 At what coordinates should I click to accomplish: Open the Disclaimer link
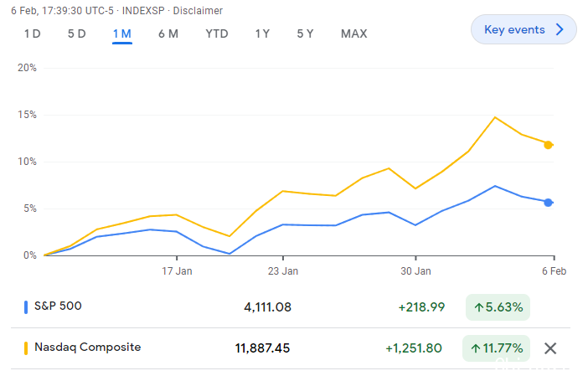[x=198, y=11]
